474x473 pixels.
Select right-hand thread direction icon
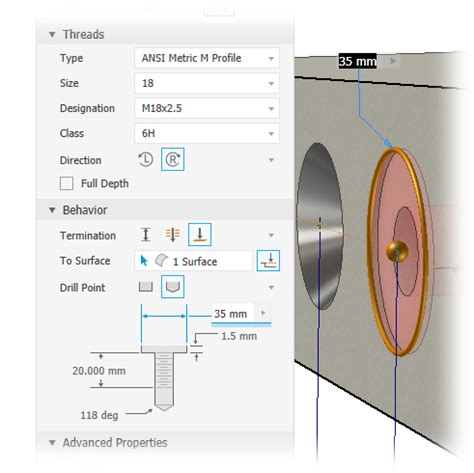click(173, 160)
